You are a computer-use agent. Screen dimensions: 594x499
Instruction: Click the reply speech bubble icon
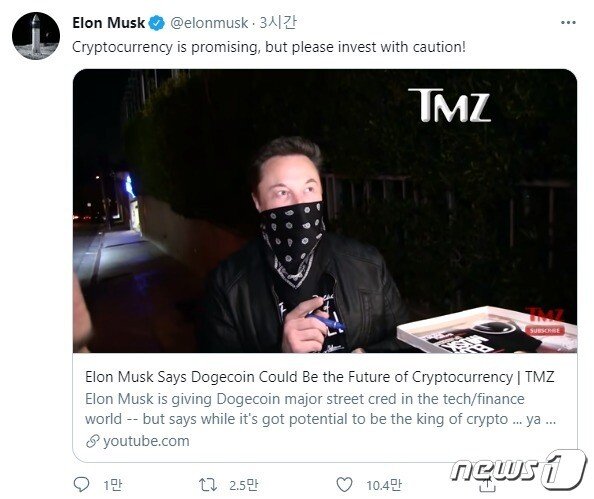[81, 484]
